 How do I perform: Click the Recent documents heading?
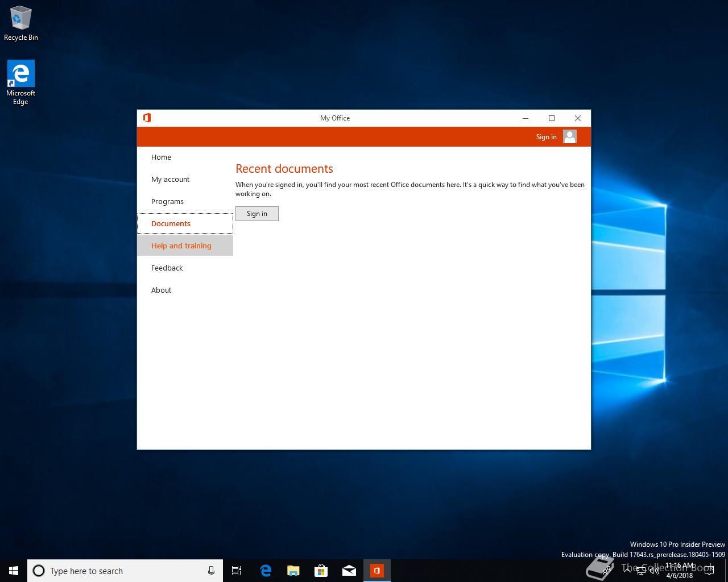(284, 169)
